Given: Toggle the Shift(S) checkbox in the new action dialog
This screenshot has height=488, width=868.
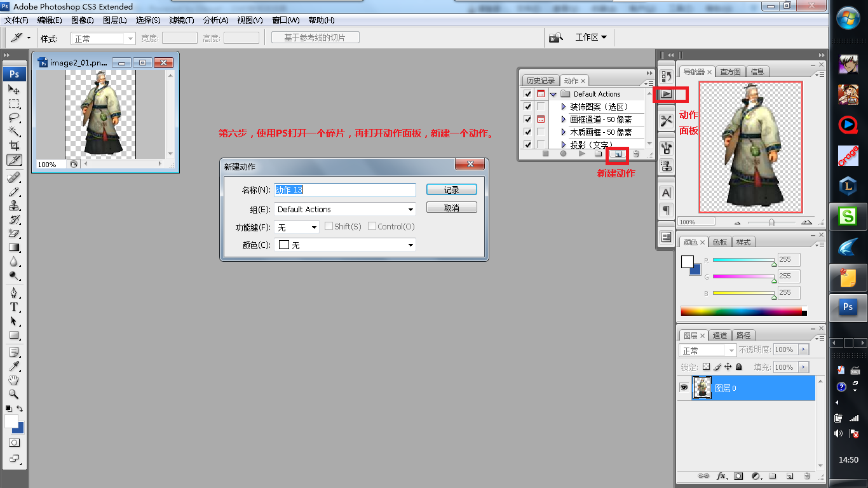Looking at the screenshot, I should [x=329, y=226].
